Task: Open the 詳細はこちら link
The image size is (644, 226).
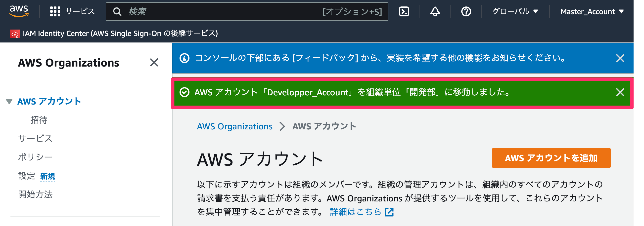Action: point(356,212)
